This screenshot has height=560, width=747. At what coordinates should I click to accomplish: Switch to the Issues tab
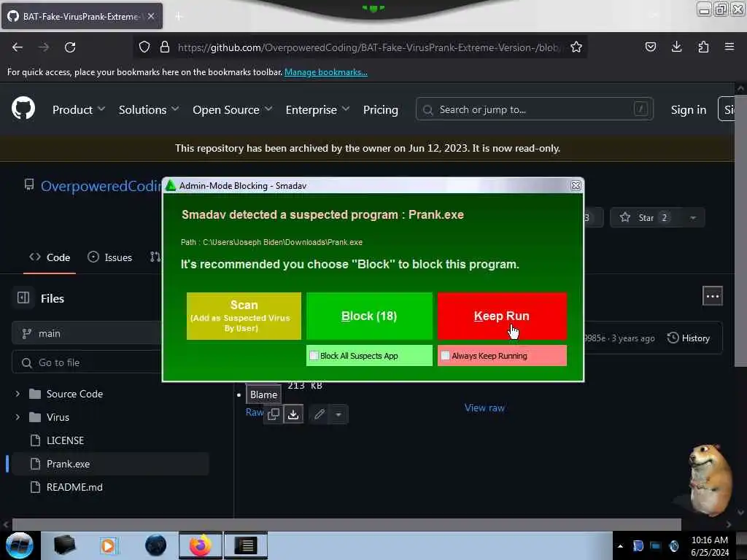tap(109, 257)
